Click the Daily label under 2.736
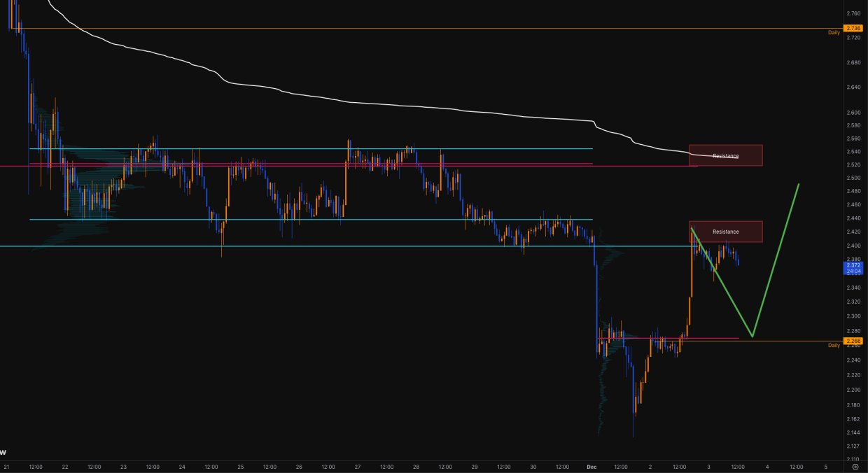The image size is (868, 473). click(x=834, y=33)
